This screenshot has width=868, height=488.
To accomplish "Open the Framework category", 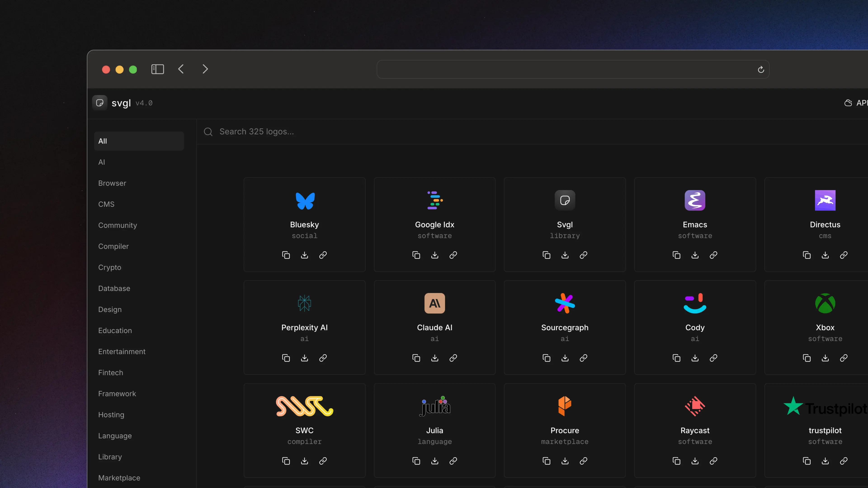I will point(117,393).
